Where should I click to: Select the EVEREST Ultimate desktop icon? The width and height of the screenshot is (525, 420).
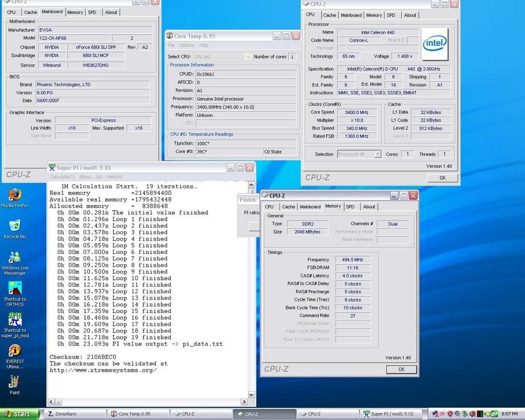point(15,357)
